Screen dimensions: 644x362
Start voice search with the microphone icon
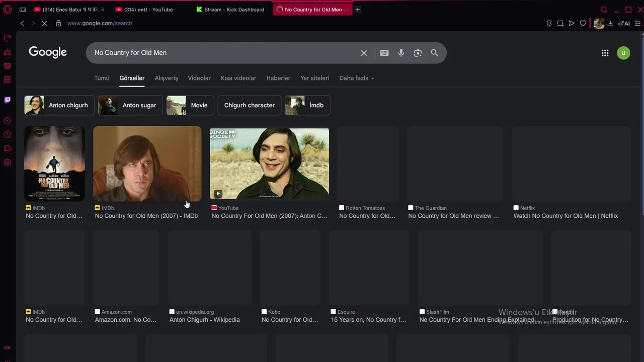tap(401, 53)
